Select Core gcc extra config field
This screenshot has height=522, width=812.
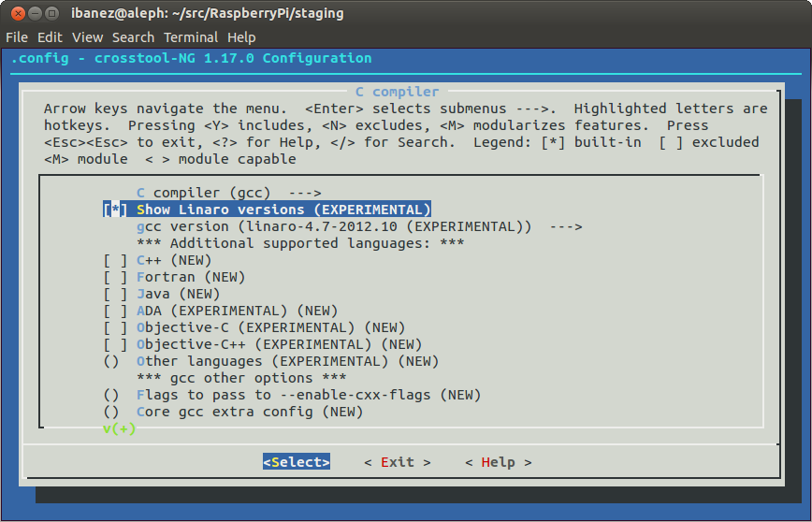click(233, 412)
